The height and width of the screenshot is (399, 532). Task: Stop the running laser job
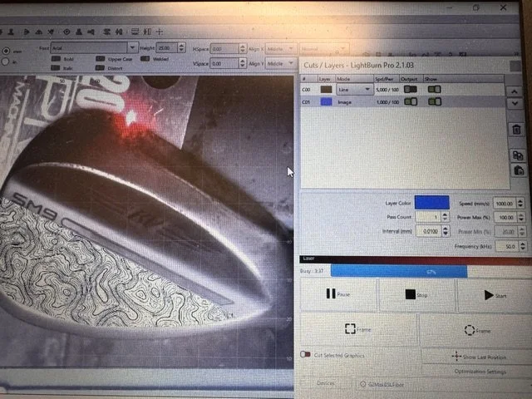pos(416,295)
